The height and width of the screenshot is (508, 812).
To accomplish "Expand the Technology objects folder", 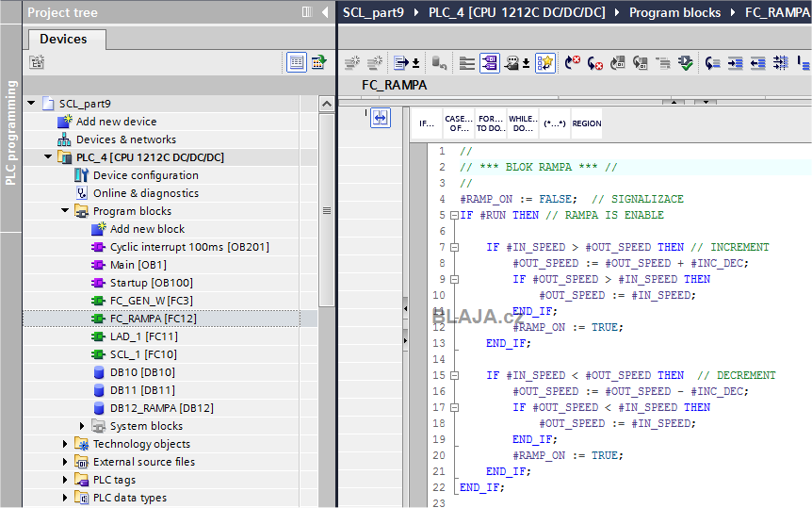I will coord(66,444).
